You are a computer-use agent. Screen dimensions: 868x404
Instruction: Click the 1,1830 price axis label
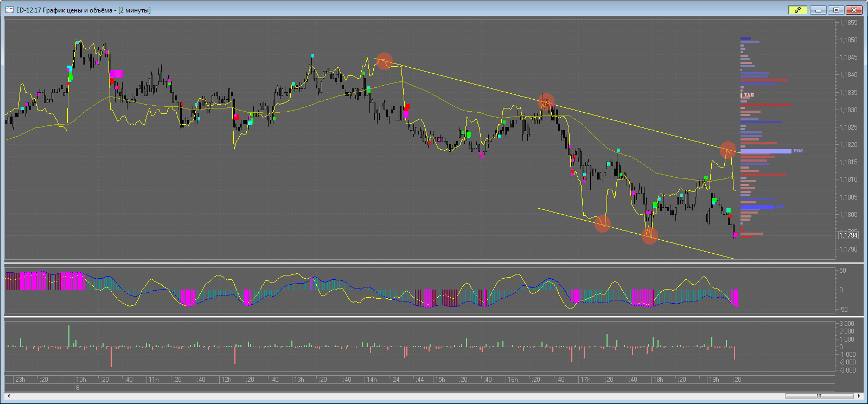[848, 110]
